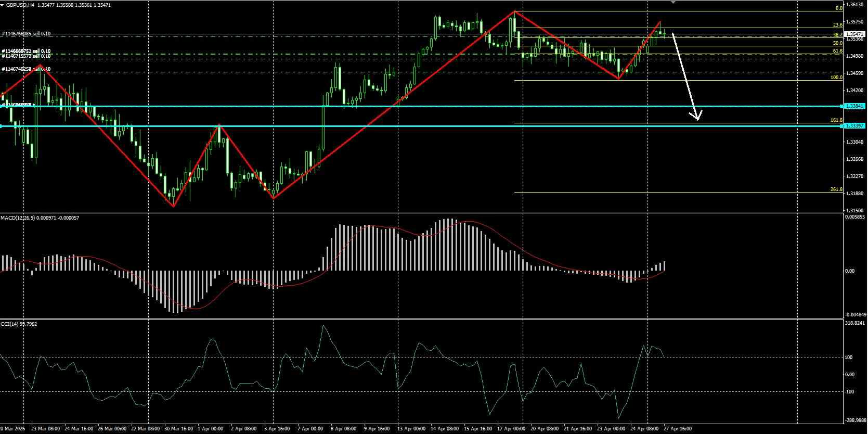
Task: Click the 14 Apr 08:00 time label
Action: (445, 429)
